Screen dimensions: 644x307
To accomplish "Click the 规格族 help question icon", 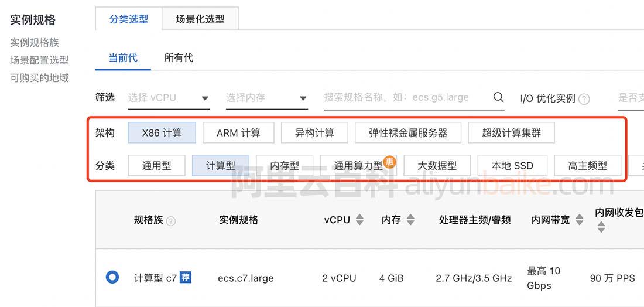I will tap(171, 221).
